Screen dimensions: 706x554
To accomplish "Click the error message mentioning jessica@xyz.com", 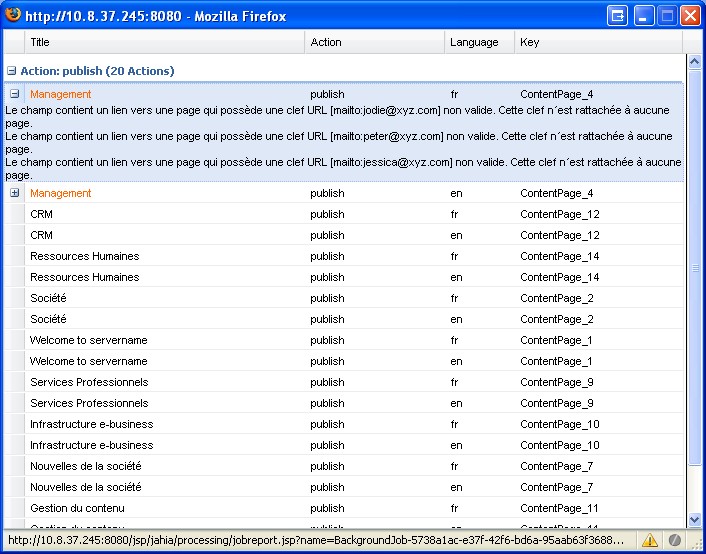I will point(343,168).
